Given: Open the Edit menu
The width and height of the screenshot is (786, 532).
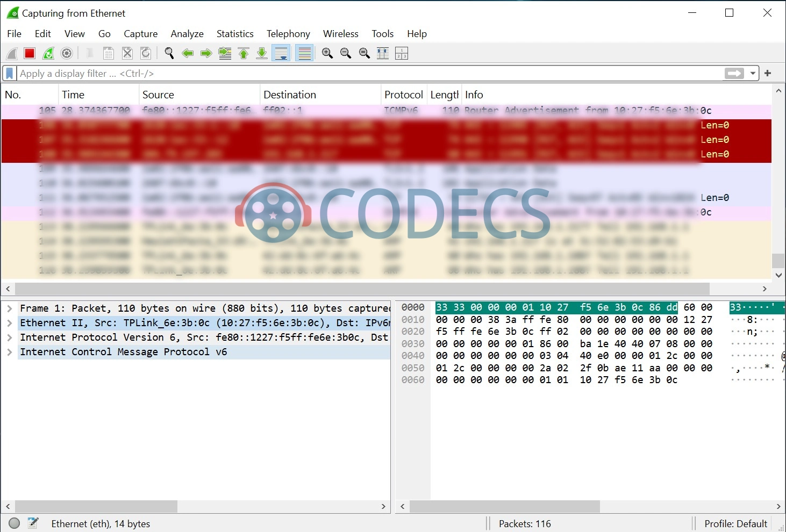Looking at the screenshot, I should [x=43, y=33].
